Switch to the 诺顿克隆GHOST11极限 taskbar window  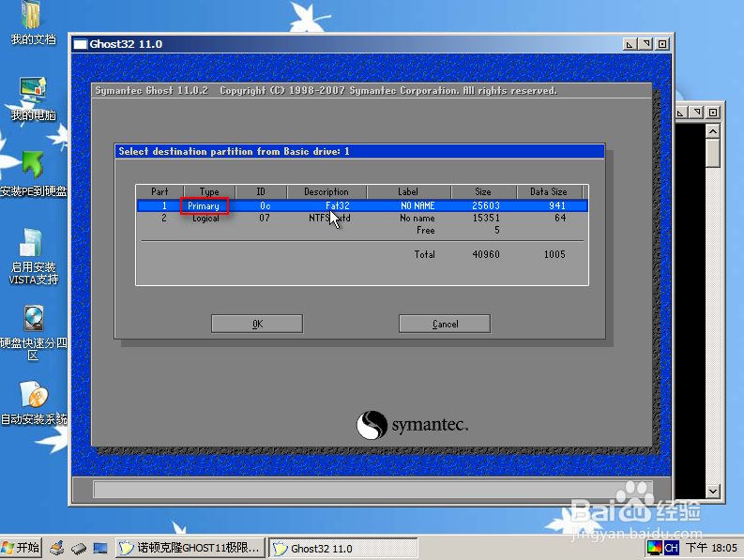pos(190,548)
